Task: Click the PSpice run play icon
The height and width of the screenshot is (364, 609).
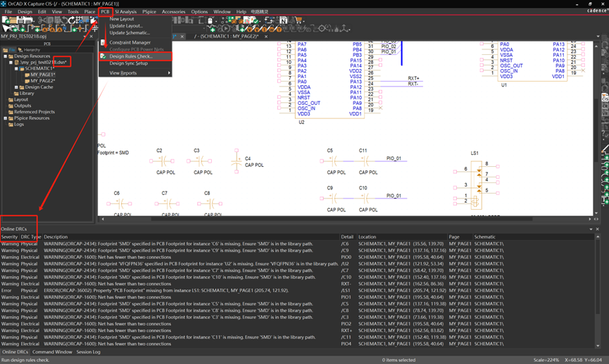Action: 225,29
